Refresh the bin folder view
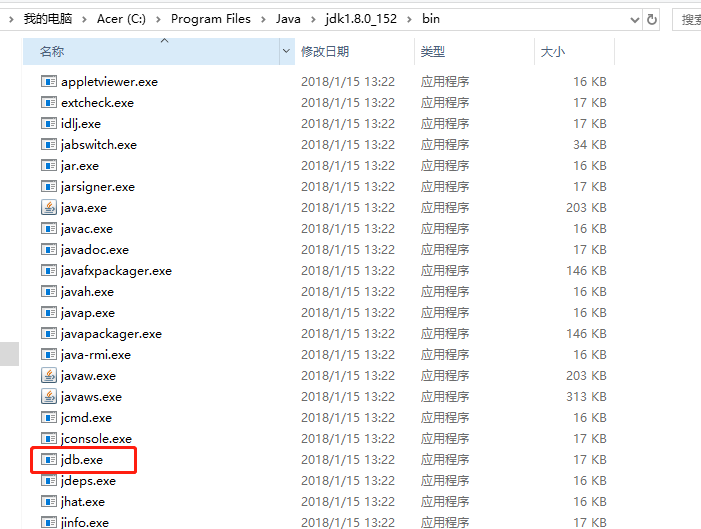This screenshot has width=701, height=529. click(652, 19)
